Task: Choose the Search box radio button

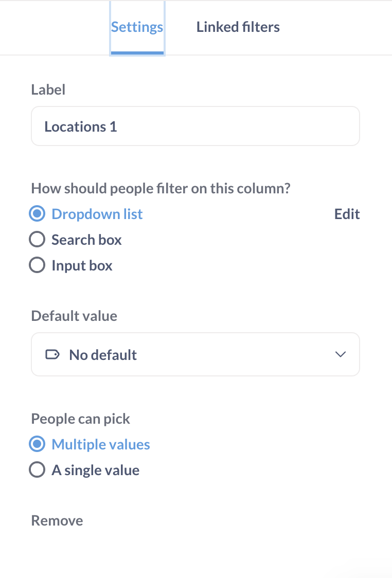Action: pyautogui.click(x=37, y=240)
